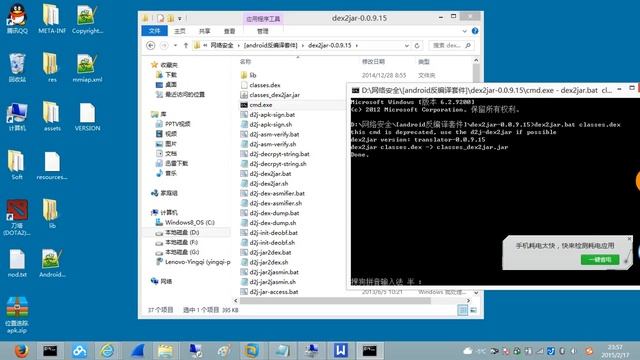
Task: Open the Tencent QQ desktop icon
Action: (17, 19)
